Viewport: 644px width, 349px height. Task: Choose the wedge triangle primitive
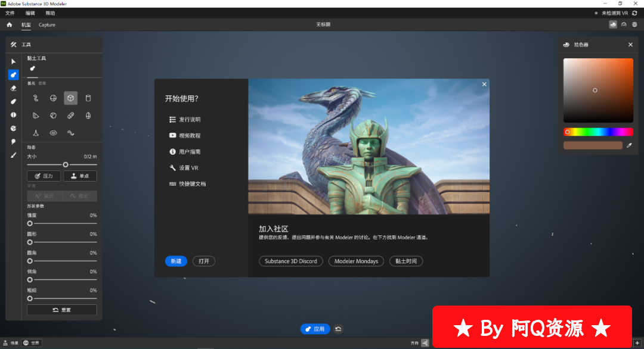pos(36,116)
